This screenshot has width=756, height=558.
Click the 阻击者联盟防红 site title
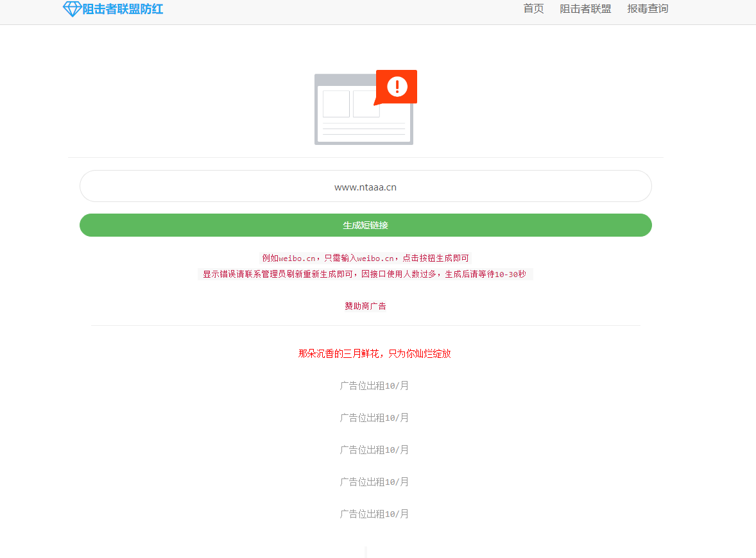coord(123,9)
